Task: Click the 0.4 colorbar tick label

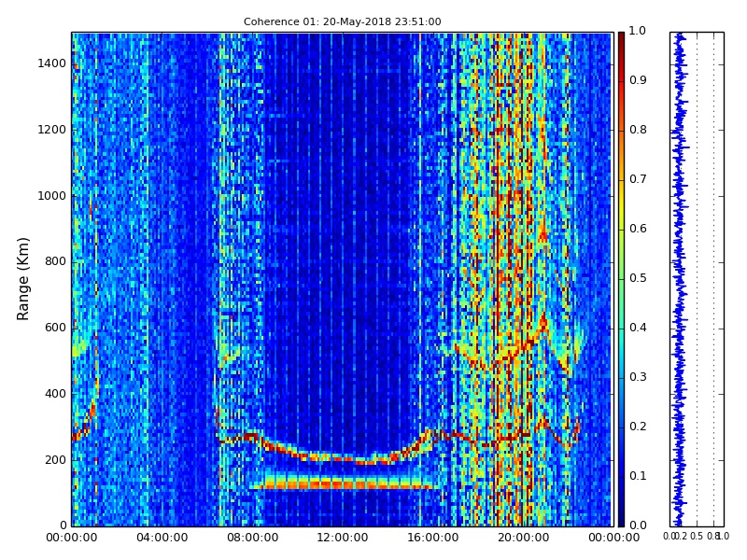Action: (x=638, y=328)
